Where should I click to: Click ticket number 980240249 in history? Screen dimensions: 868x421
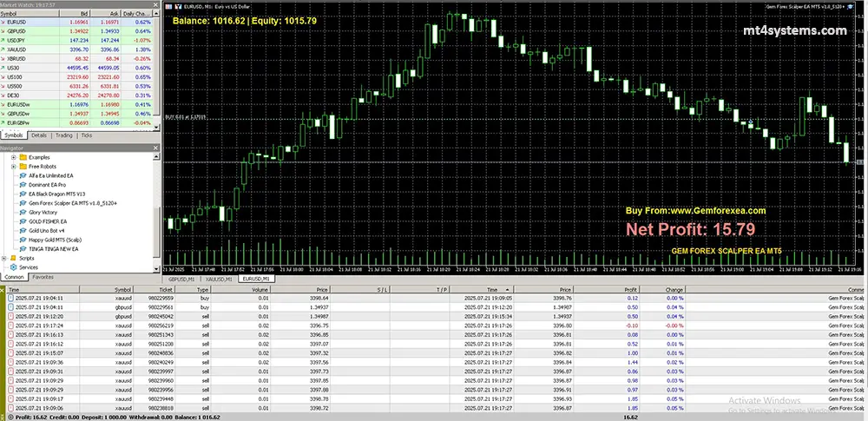coord(161,362)
